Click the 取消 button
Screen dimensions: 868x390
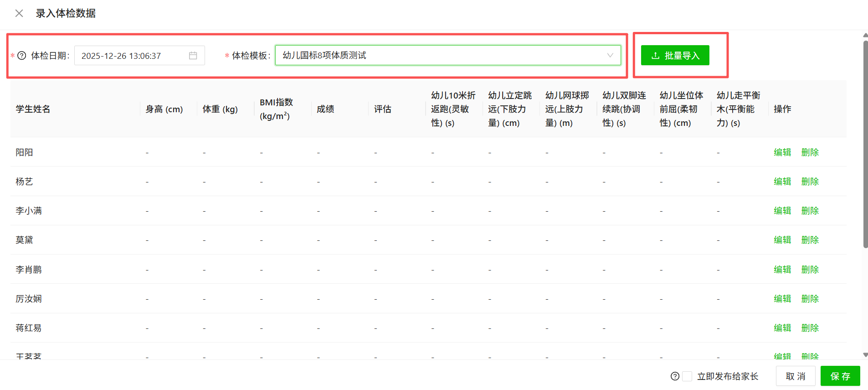click(x=796, y=376)
